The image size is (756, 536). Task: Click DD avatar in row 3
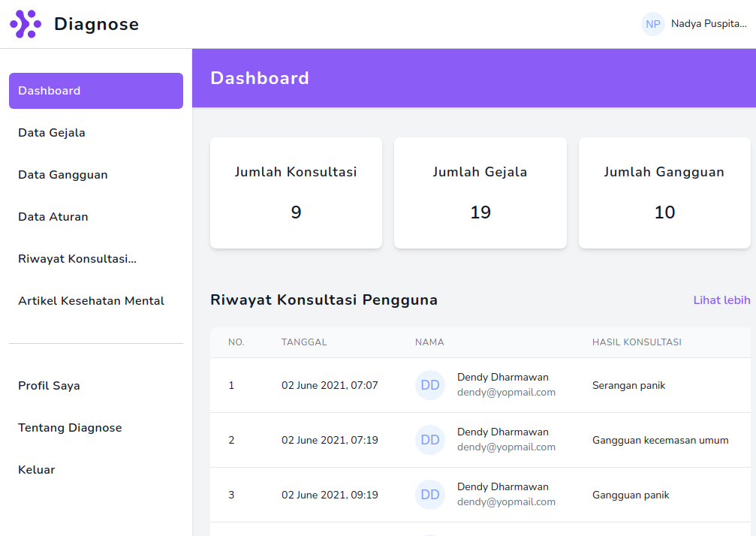[x=430, y=495]
